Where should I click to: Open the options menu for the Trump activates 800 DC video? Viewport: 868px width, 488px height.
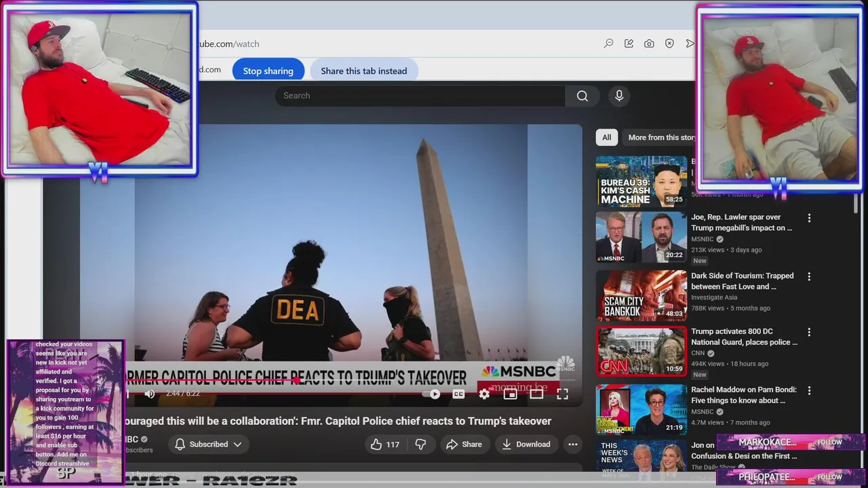tap(809, 332)
